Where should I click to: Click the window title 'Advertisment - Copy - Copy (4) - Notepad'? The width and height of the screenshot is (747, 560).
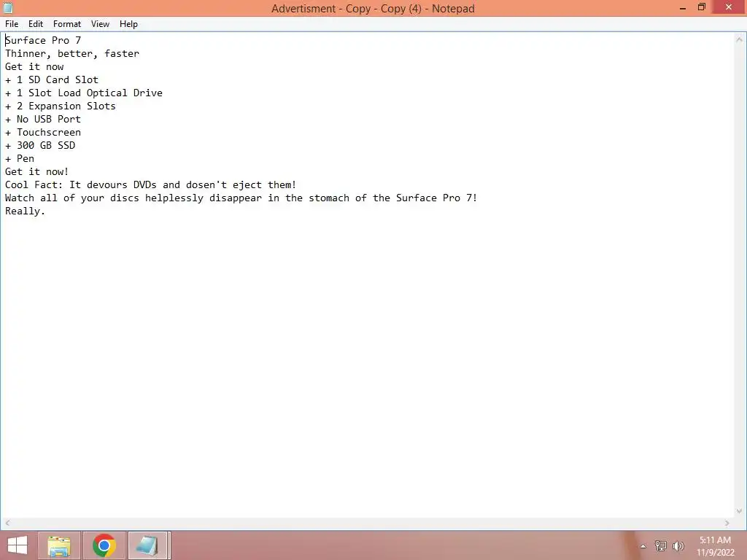point(373,8)
